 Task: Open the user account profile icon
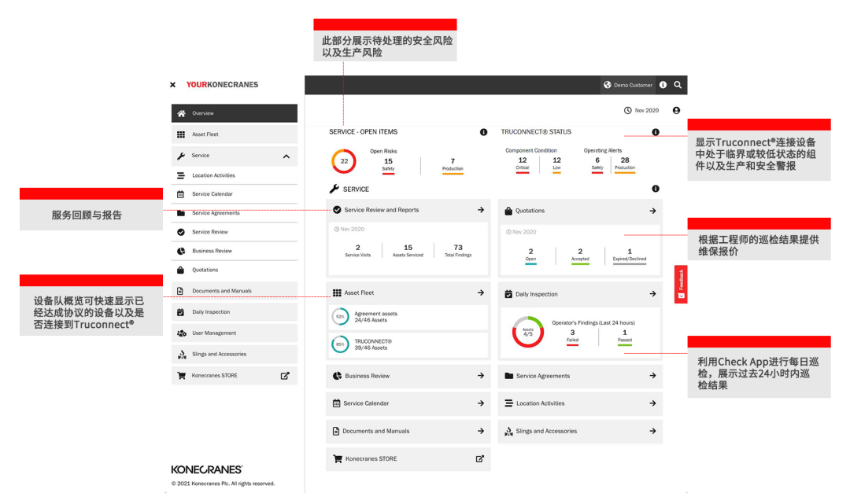tap(677, 111)
